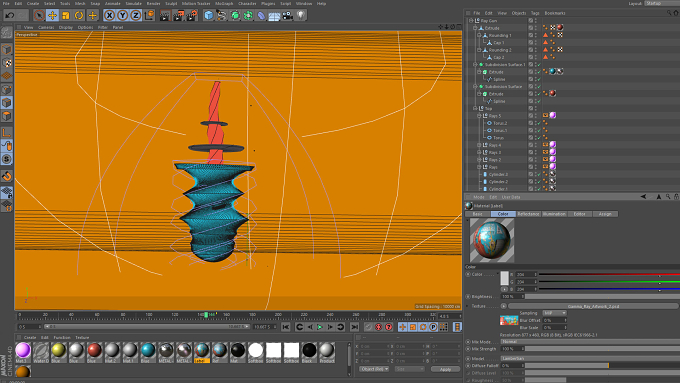Screen dimensions: 680x383
Task: Switch to the Illumination tab
Action: coord(554,214)
